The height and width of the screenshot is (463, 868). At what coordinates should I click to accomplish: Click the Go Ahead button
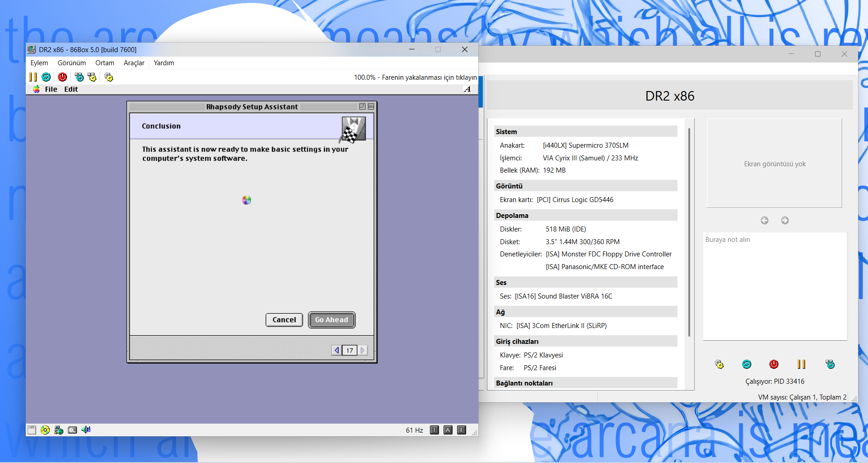click(332, 320)
